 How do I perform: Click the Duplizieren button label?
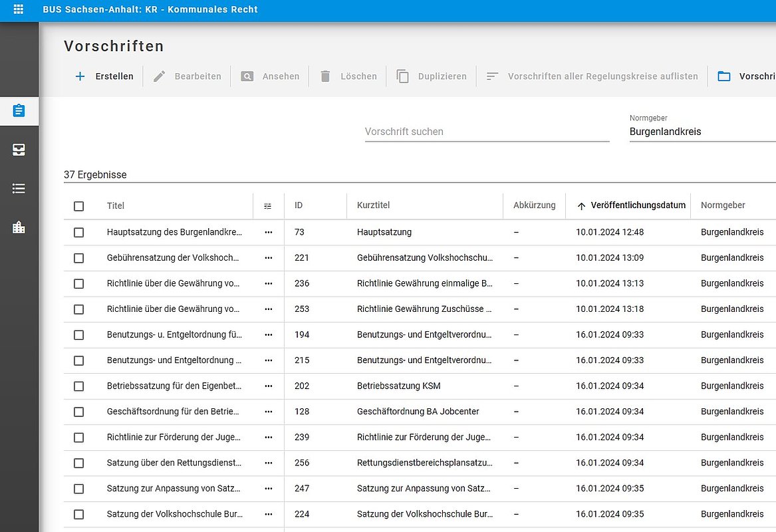[442, 76]
